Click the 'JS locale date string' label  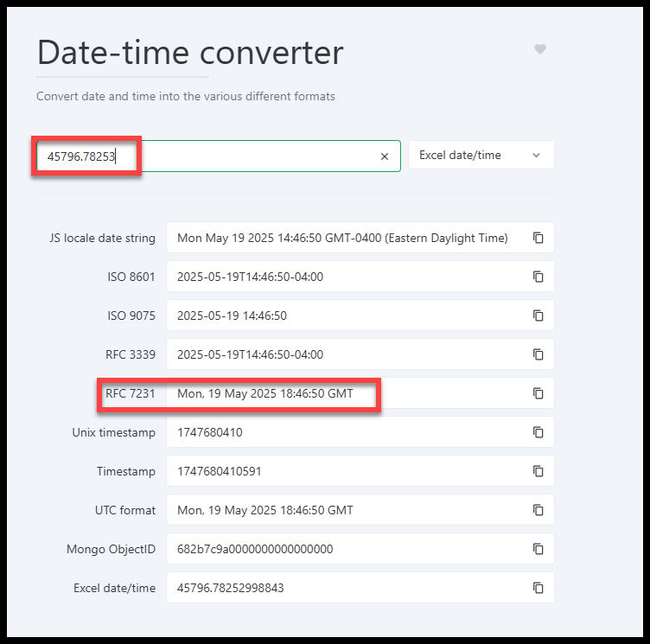pos(102,238)
